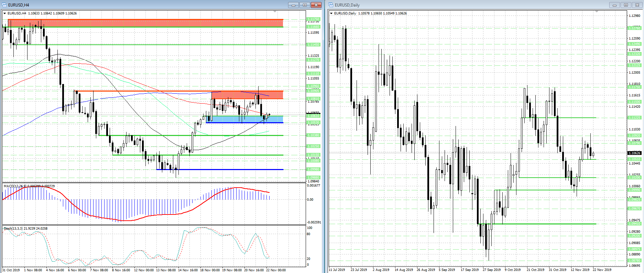
Task: Click the 1.11270 price label on H4 chart
Action: tap(313, 60)
